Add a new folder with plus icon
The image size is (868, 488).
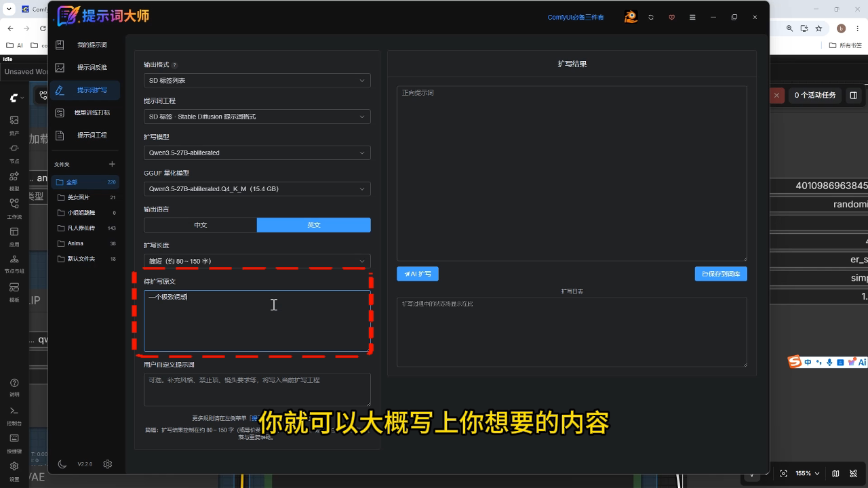112,164
